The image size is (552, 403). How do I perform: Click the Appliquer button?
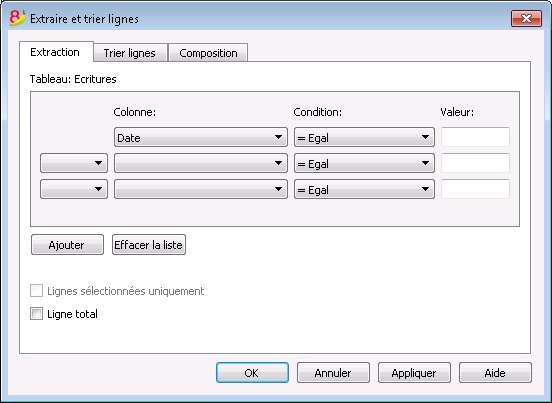point(414,373)
